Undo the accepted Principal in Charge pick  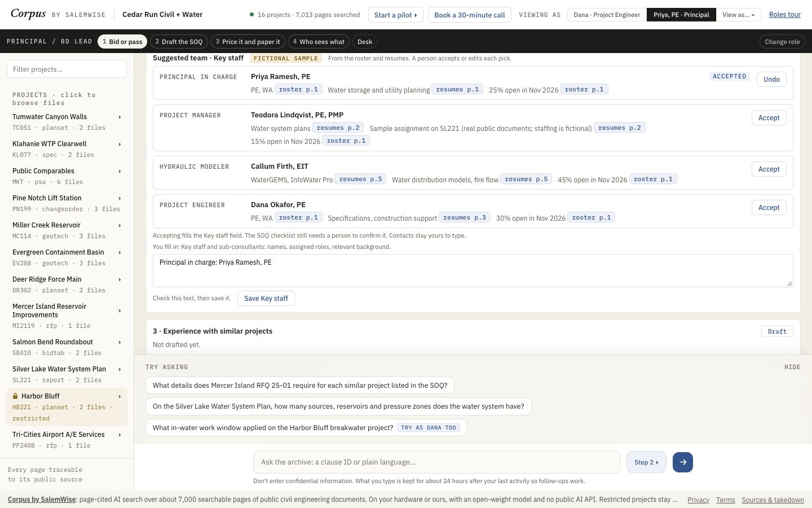pyautogui.click(x=771, y=80)
